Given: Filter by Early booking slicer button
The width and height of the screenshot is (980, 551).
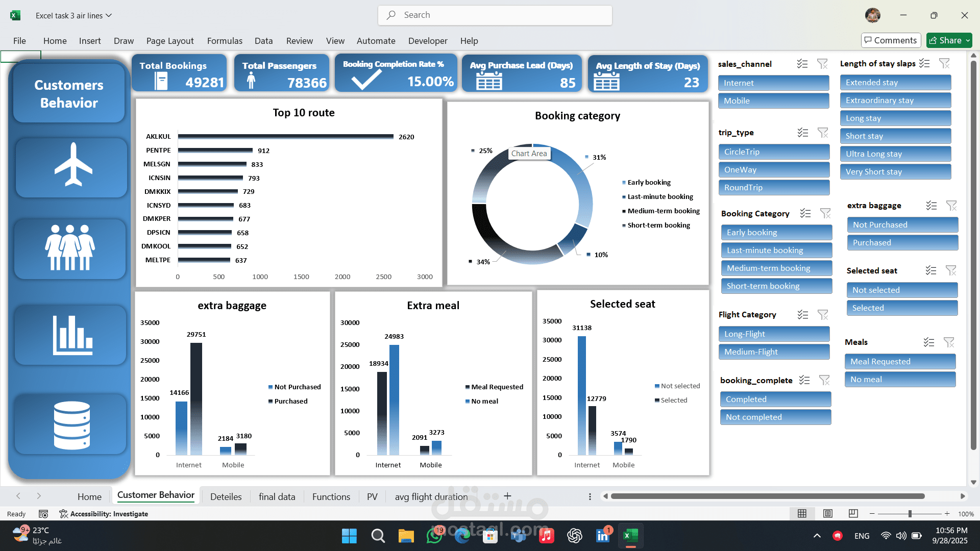Looking at the screenshot, I should tap(776, 233).
